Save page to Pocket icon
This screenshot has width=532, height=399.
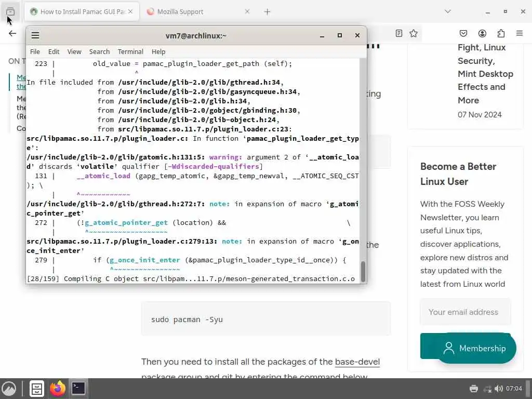click(463, 33)
